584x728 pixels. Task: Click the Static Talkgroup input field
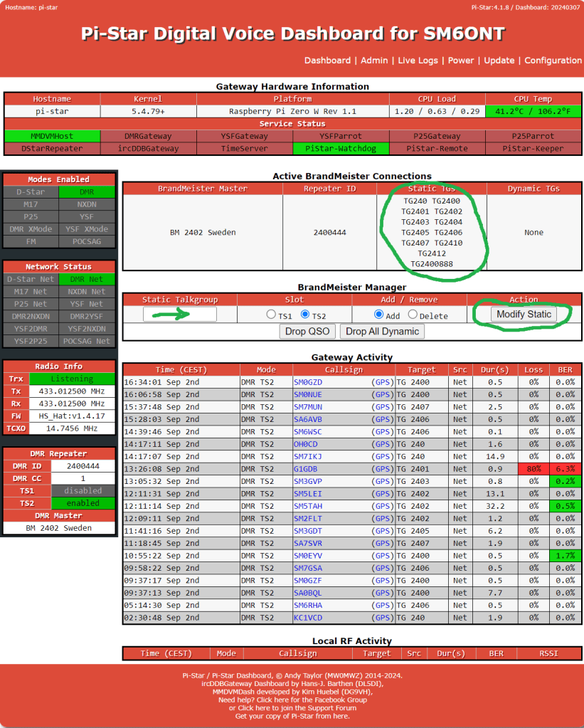(x=180, y=315)
